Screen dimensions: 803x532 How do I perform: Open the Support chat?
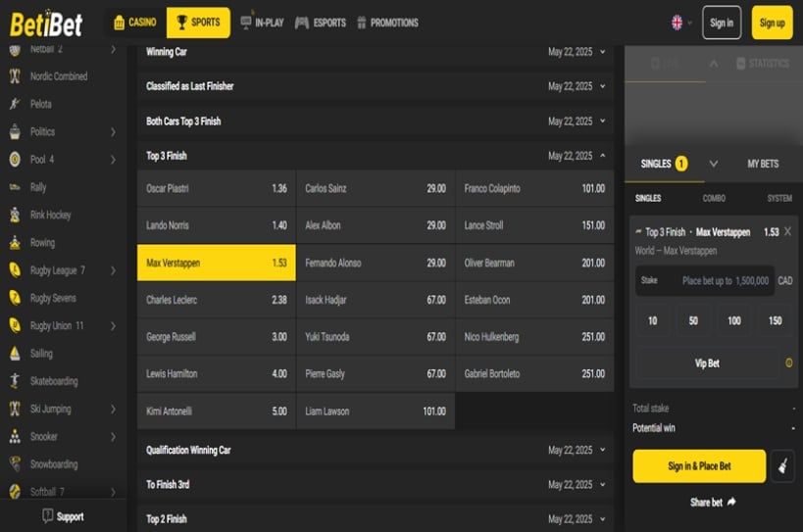coord(63,516)
